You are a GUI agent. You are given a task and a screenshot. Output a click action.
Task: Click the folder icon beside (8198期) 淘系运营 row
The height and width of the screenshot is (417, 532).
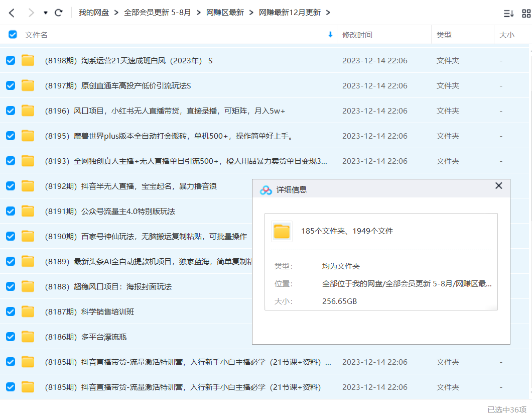28,60
